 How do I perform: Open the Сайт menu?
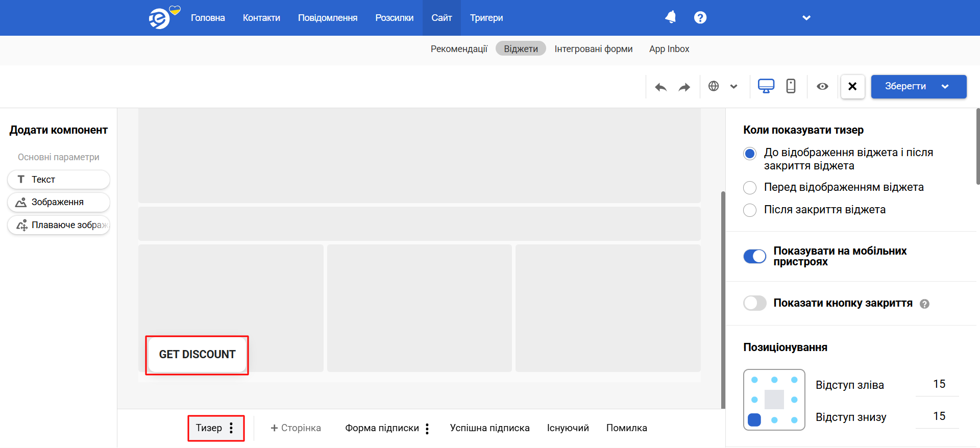[442, 18]
